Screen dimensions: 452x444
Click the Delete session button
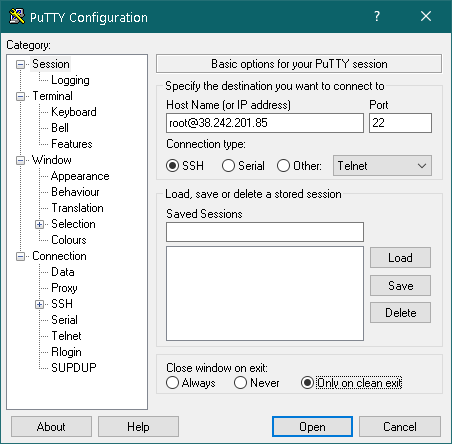[400, 313]
